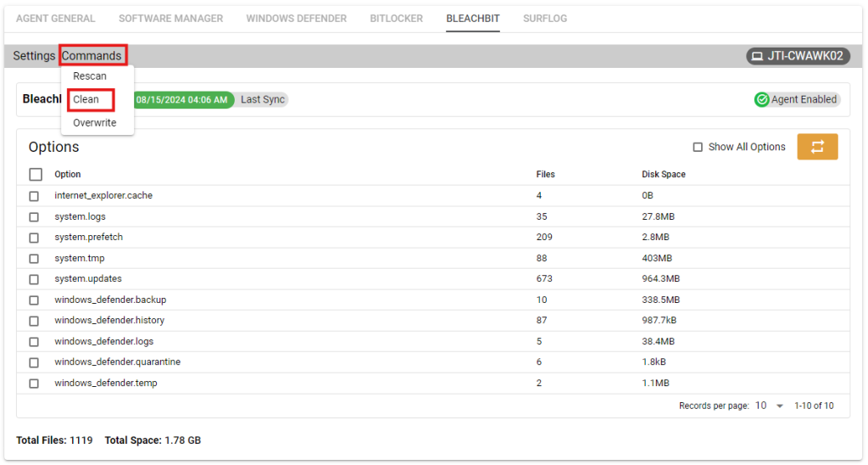Tick the internet_explorer.cache checkbox
This screenshot has height=465, width=868.
[x=34, y=196]
